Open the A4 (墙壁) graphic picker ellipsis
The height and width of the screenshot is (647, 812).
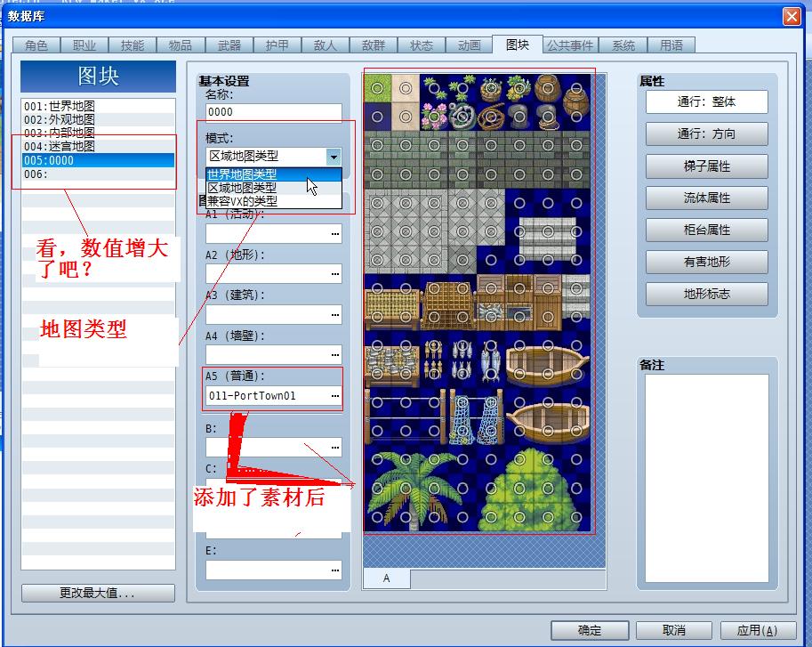[335, 355]
